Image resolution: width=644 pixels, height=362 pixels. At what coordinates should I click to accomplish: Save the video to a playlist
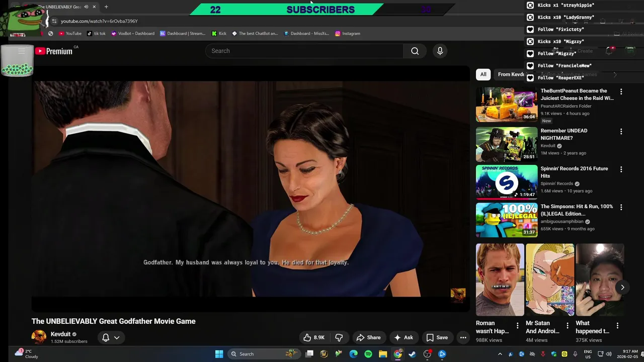437,337
